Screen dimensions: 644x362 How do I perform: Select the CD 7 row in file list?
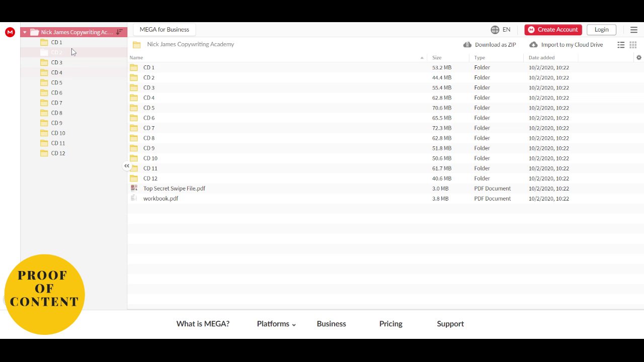click(x=385, y=128)
